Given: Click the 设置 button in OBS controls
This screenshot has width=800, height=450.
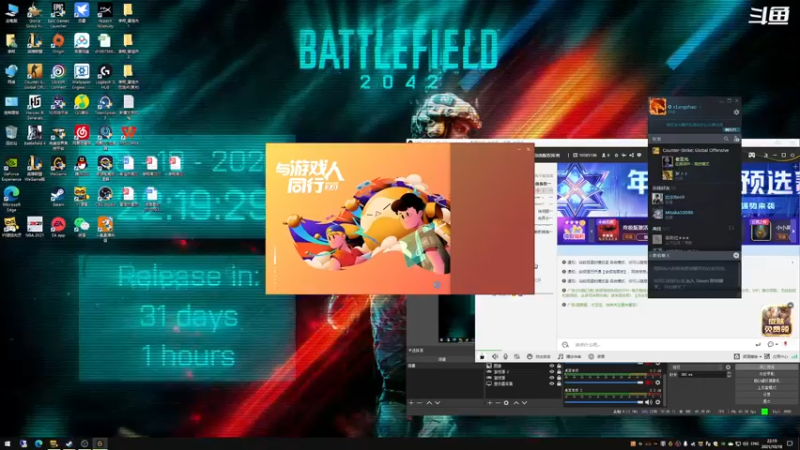Looking at the screenshot, I should (766, 394).
